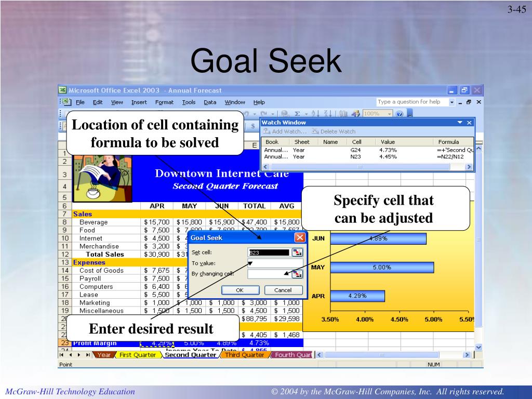
Task: Collapse dialog button beside By changing cell
Action: point(297,274)
